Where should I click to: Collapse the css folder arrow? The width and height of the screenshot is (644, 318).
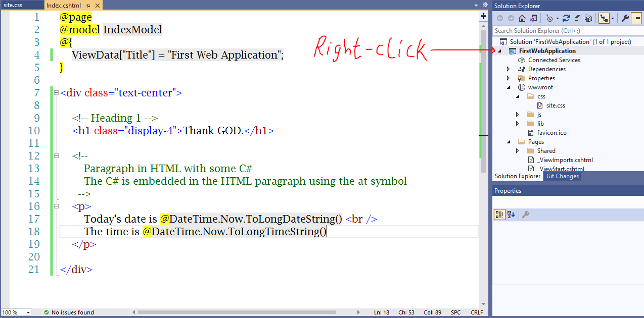tap(518, 96)
